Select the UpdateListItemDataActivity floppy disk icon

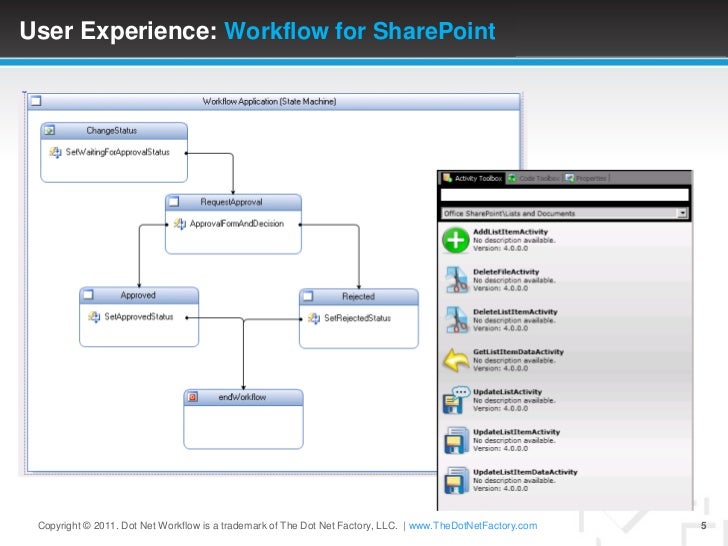coord(456,480)
